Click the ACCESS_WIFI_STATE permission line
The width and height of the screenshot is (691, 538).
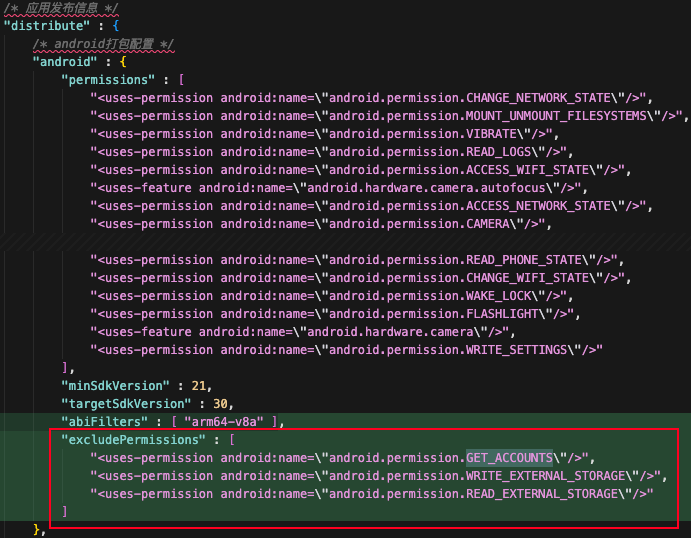(x=360, y=170)
